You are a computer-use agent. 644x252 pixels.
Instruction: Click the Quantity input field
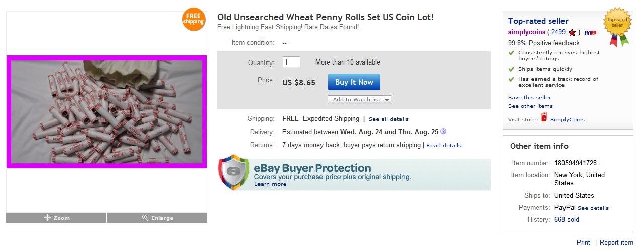(x=291, y=62)
